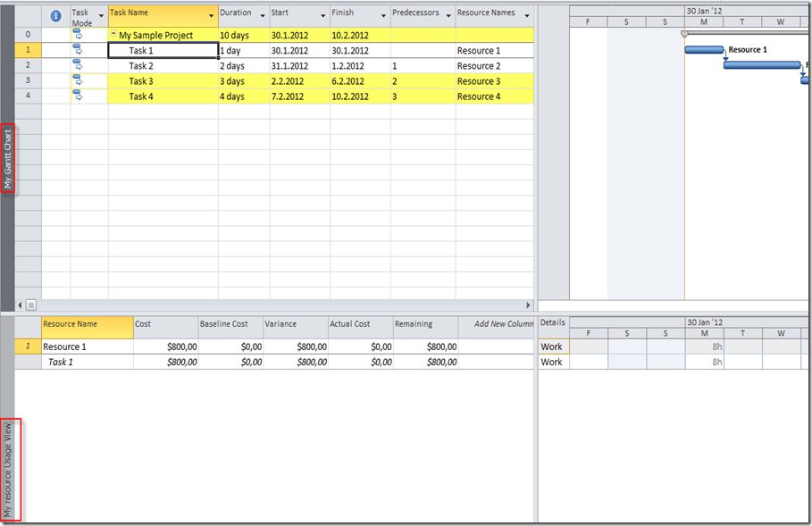Screen dimensions: 812x526
Task: Click the task mode icon for Task 3
Action: click(x=77, y=80)
